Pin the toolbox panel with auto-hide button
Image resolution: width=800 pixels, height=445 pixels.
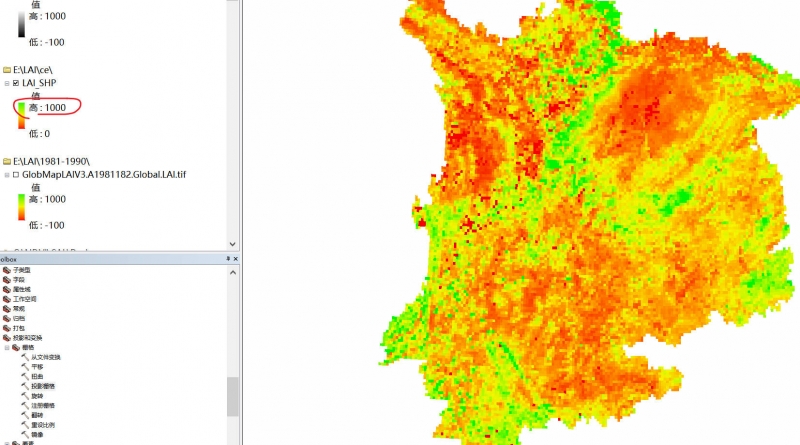click(228, 258)
